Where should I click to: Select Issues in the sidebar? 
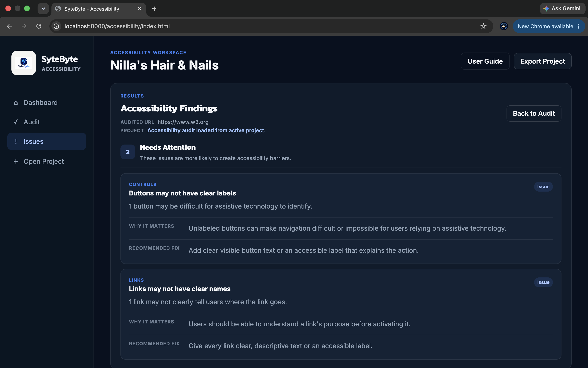[x=47, y=141]
